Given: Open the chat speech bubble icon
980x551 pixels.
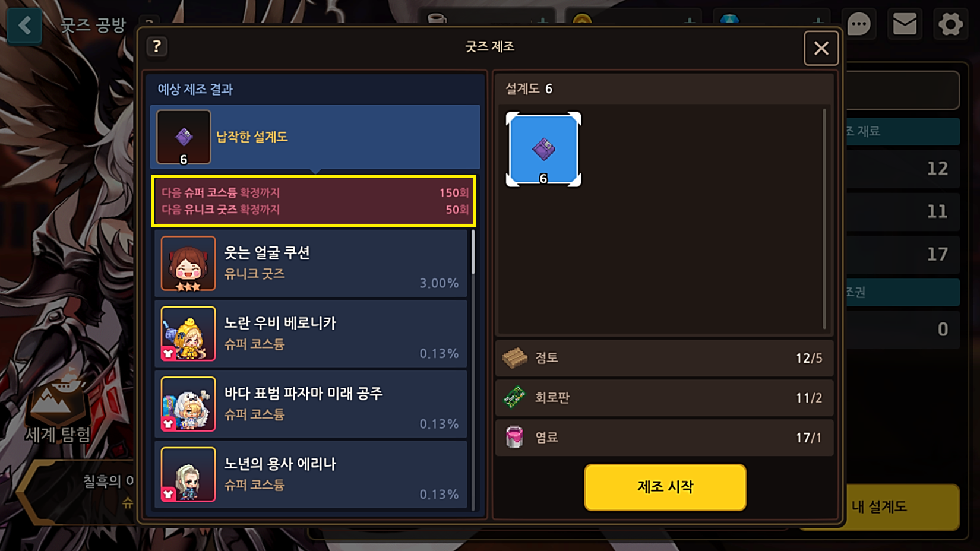Looking at the screenshot, I should click(x=859, y=25).
